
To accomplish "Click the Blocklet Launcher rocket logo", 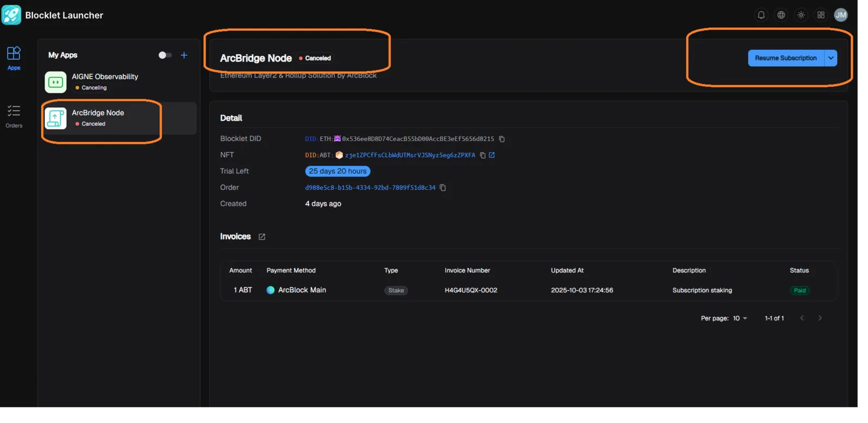I will coord(11,15).
